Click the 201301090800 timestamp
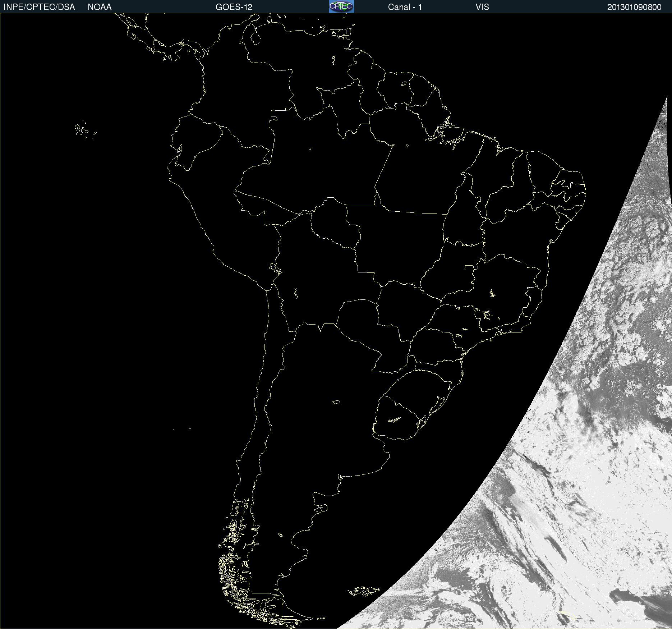The height and width of the screenshot is (629, 672). coord(634,7)
